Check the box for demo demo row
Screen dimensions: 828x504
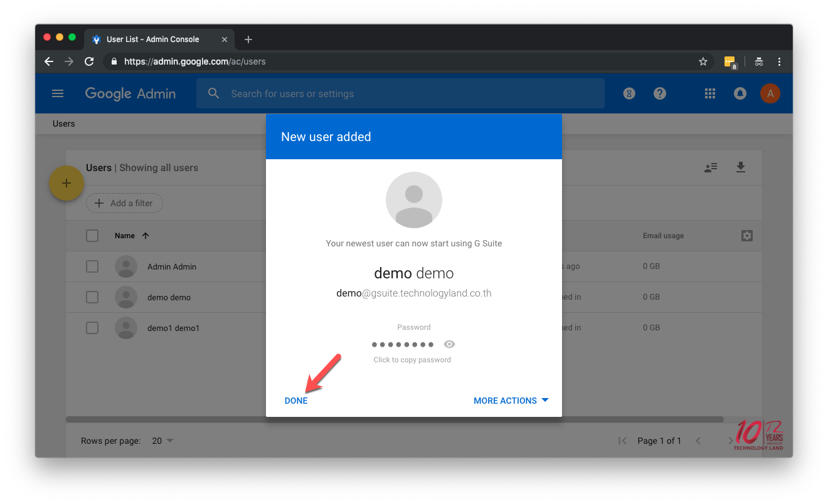point(92,297)
